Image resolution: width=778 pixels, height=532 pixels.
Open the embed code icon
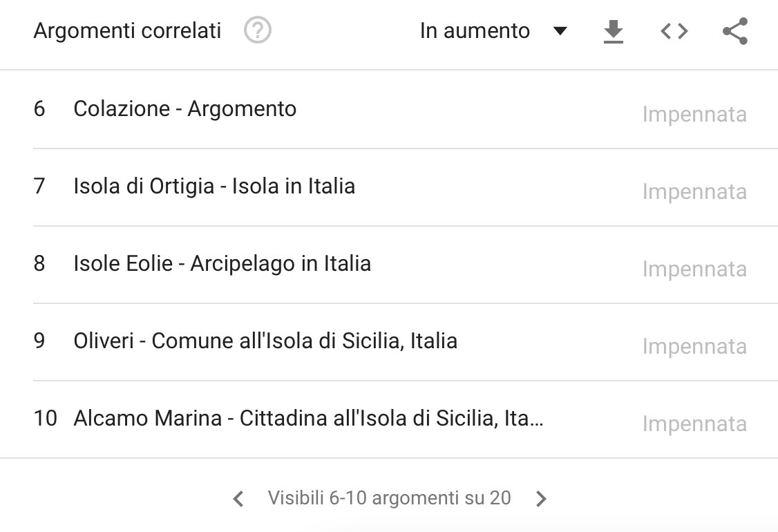click(x=674, y=31)
